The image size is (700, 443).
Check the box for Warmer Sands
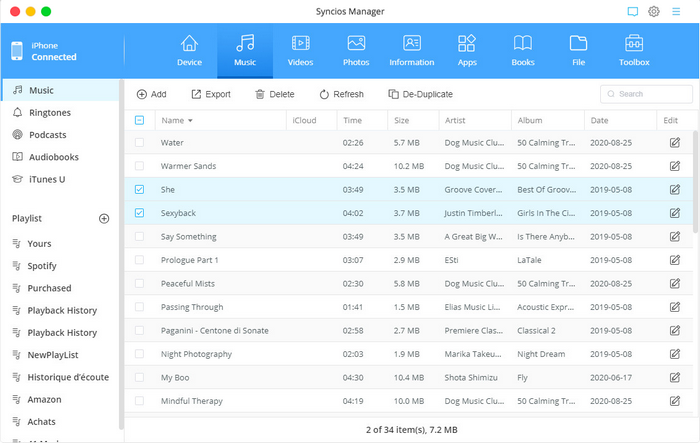coord(139,166)
